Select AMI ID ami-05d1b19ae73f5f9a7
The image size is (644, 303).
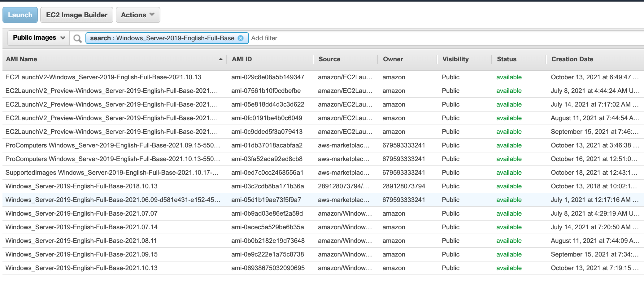(x=266, y=200)
